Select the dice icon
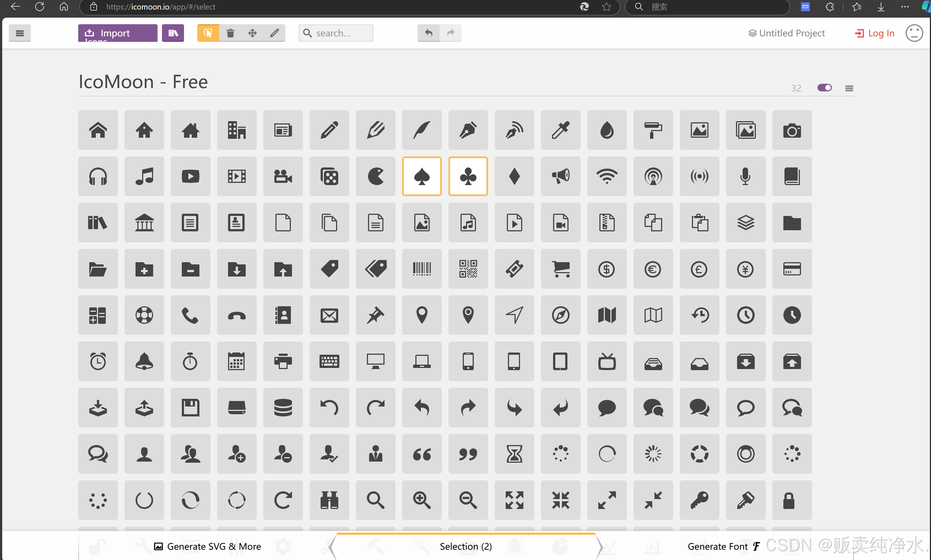Viewport: 931px width, 560px height. [x=329, y=176]
